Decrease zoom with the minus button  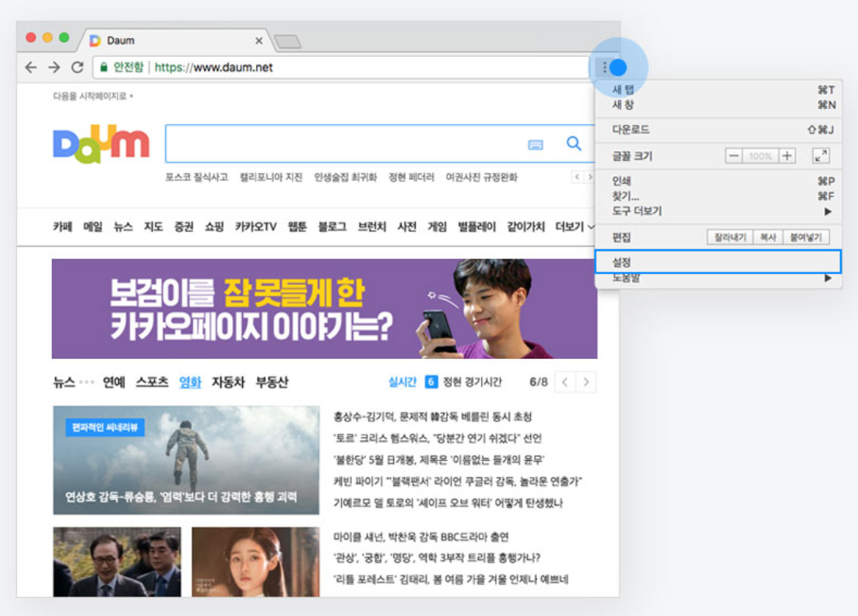733,156
